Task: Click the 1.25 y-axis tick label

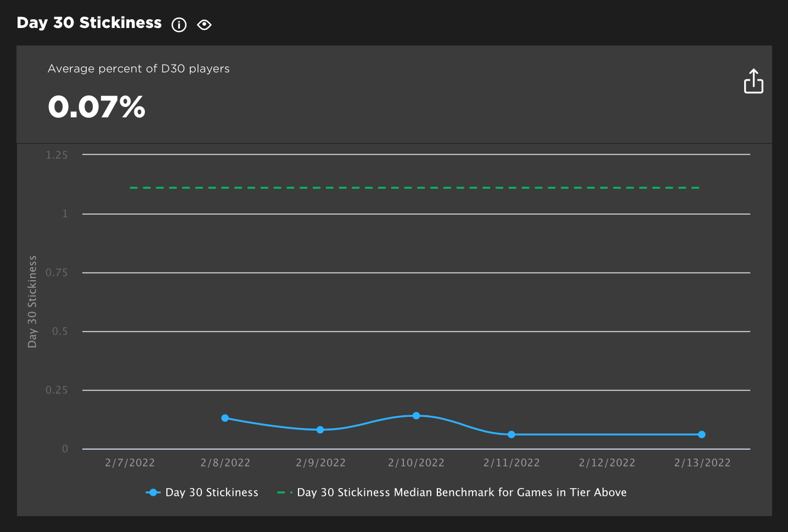Action: [x=57, y=155]
